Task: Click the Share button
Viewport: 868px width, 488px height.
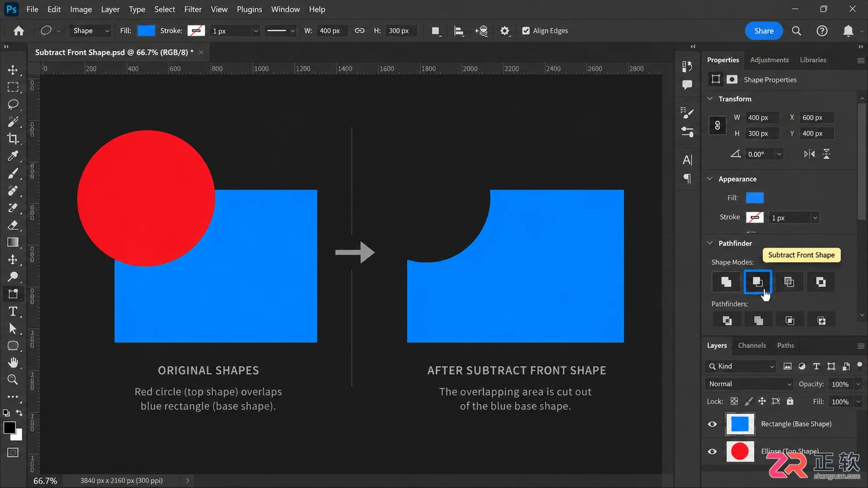Action: 764,31
